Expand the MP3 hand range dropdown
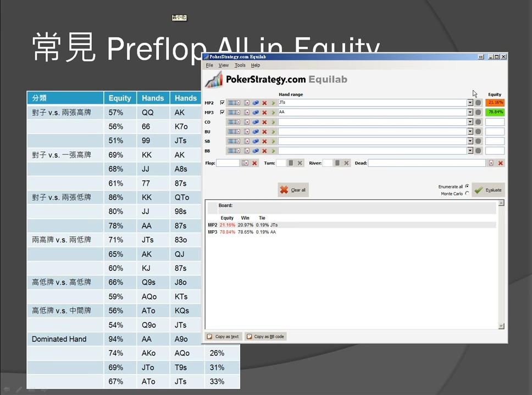This screenshot has height=395, width=532. [x=470, y=112]
